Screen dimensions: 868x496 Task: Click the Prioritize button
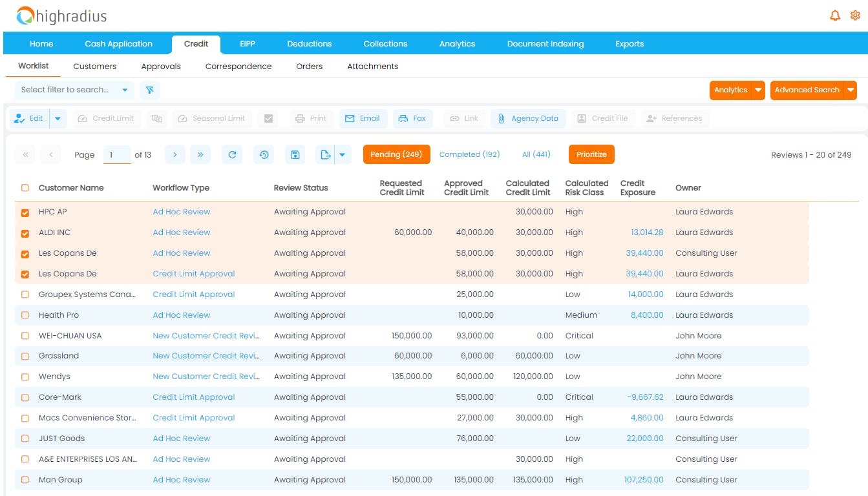click(591, 154)
